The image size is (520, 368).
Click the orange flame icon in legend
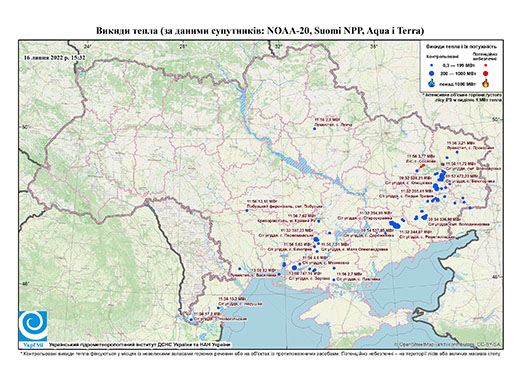click(x=485, y=82)
